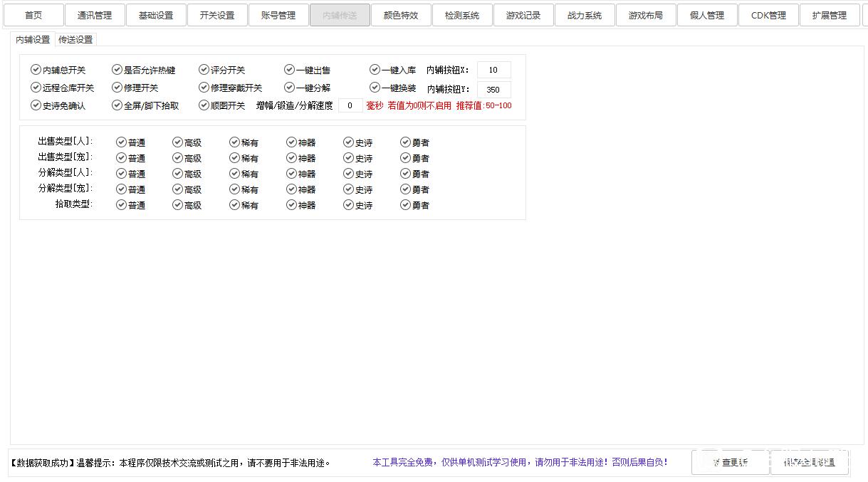This screenshot has height=482, width=868.
Task: Switch to the 通讯管理 tab
Action: point(95,15)
